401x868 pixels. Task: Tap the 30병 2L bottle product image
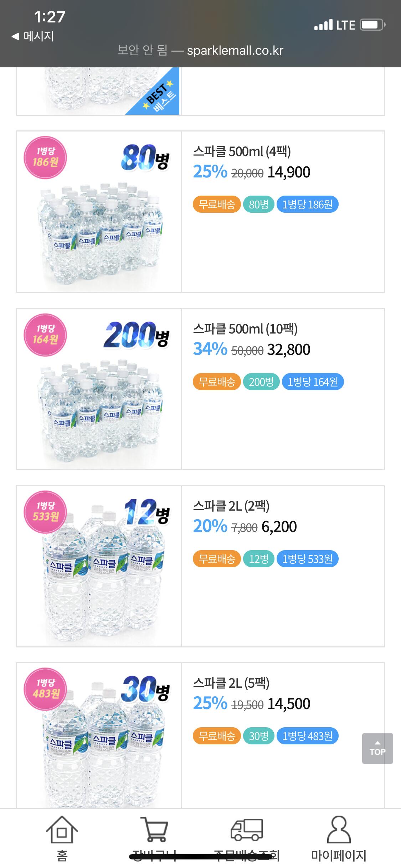click(100, 745)
